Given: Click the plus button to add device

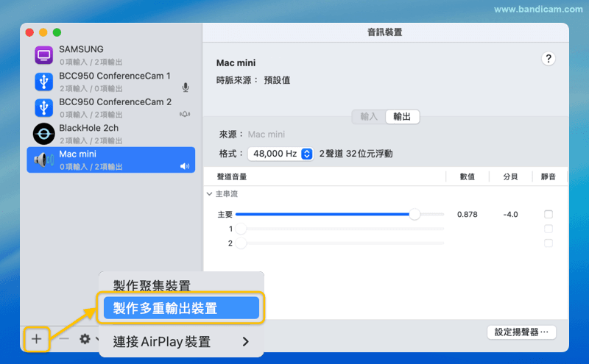Looking at the screenshot, I should [x=36, y=339].
